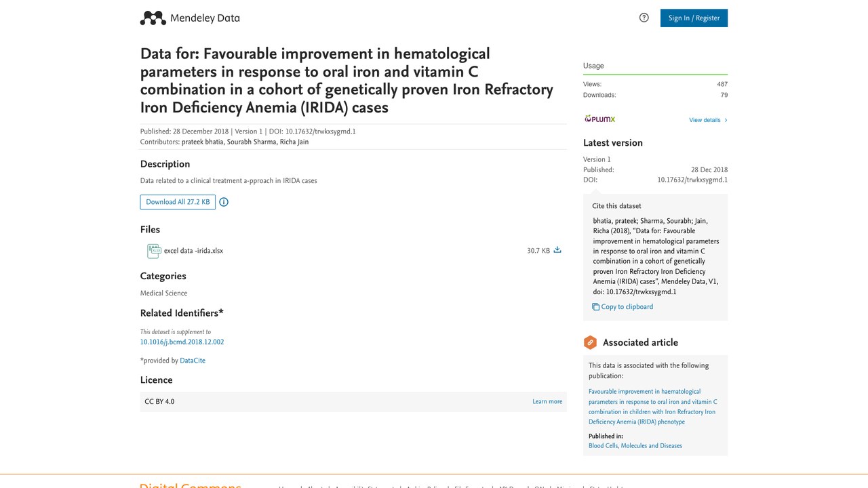Click the copy to clipboard icon
Viewport: 868px width, 488px height.
(595, 307)
